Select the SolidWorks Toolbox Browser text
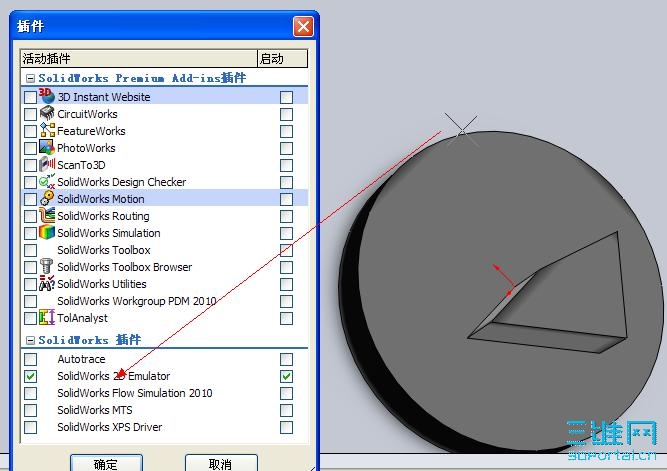The height and width of the screenshot is (471, 667). click(125, 267)
